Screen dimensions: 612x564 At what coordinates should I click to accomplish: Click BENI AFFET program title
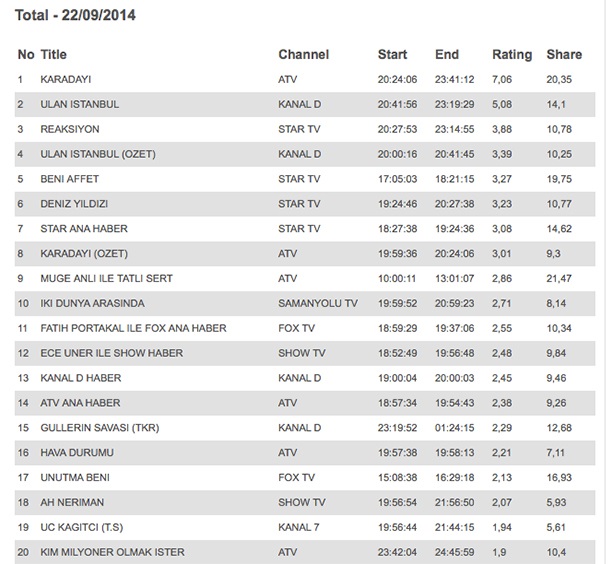(69, 179)
